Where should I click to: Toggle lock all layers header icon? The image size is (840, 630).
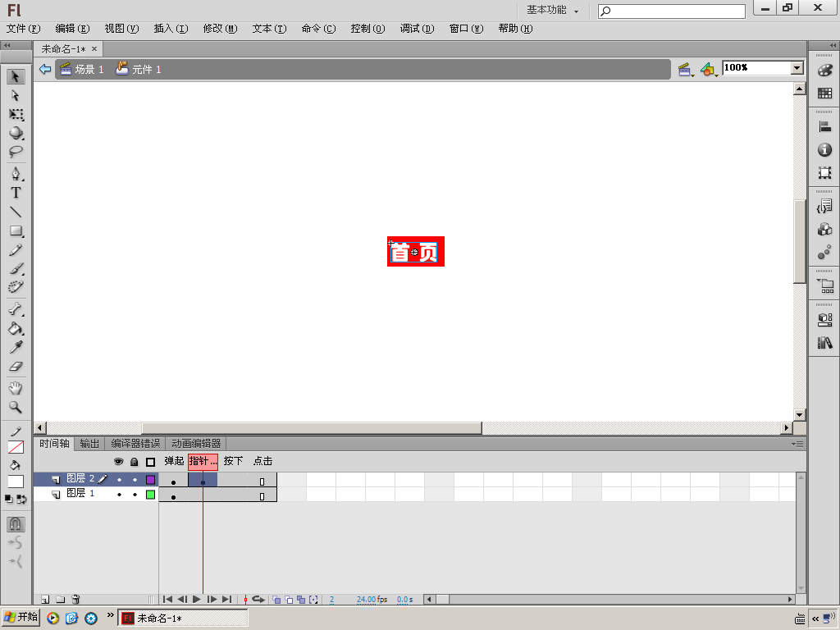click(135, 462)
